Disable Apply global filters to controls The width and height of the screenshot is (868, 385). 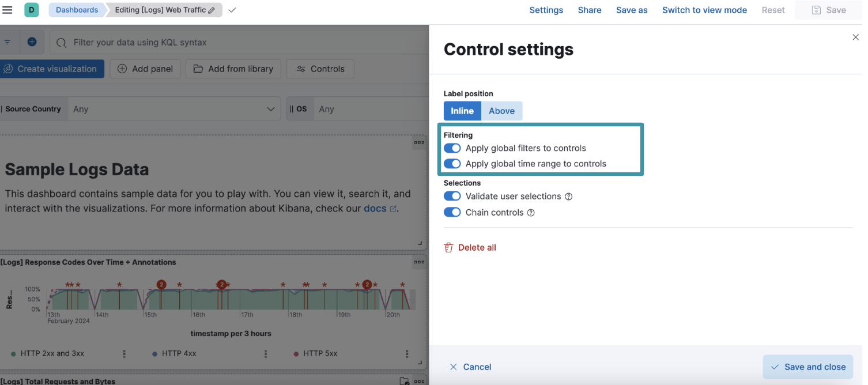tap(452, 148)
